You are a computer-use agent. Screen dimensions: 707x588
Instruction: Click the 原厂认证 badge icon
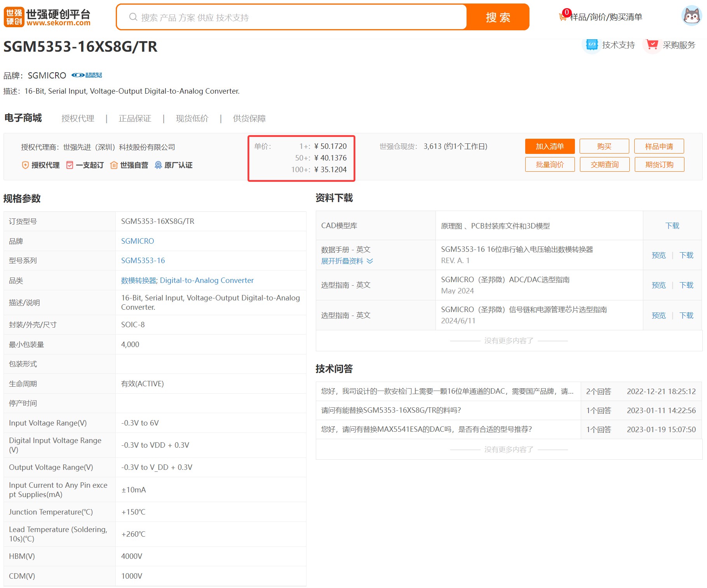click(158, 165)
